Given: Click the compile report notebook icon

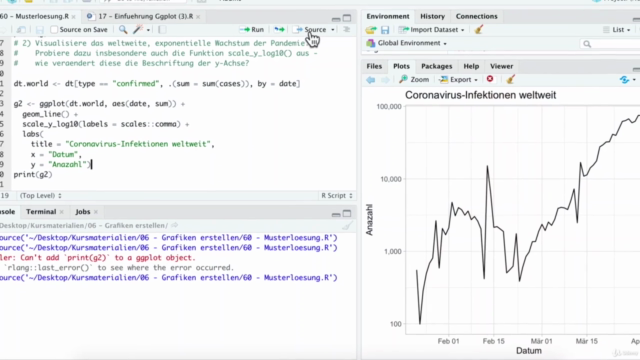Looking at the screenshot, I should 162,29.
